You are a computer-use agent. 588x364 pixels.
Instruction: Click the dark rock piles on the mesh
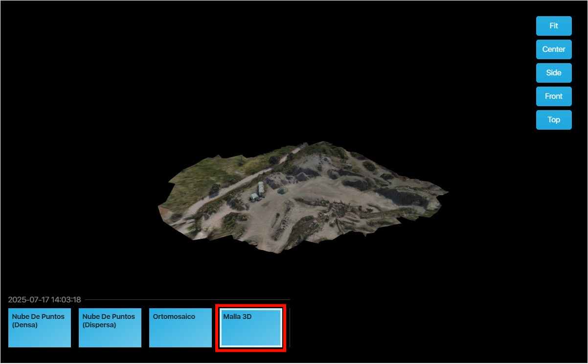click(313, 172)
